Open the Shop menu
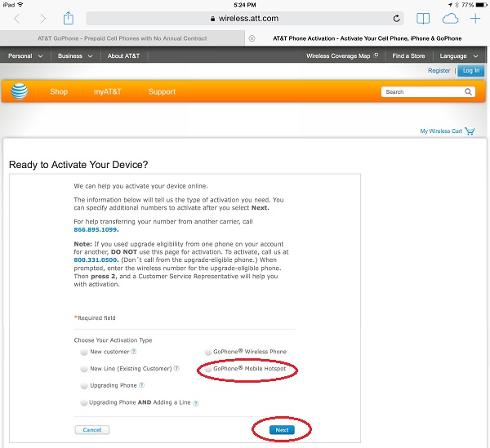The width and height of the screenshot is (490, 448). pyautogui.click(x=59, y=91)
